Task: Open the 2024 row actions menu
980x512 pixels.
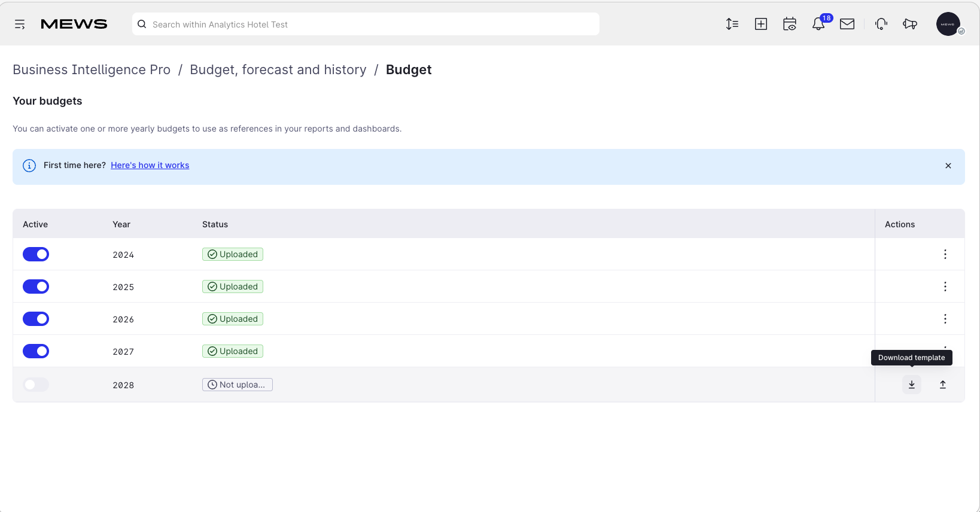Action: coord(945,254)
